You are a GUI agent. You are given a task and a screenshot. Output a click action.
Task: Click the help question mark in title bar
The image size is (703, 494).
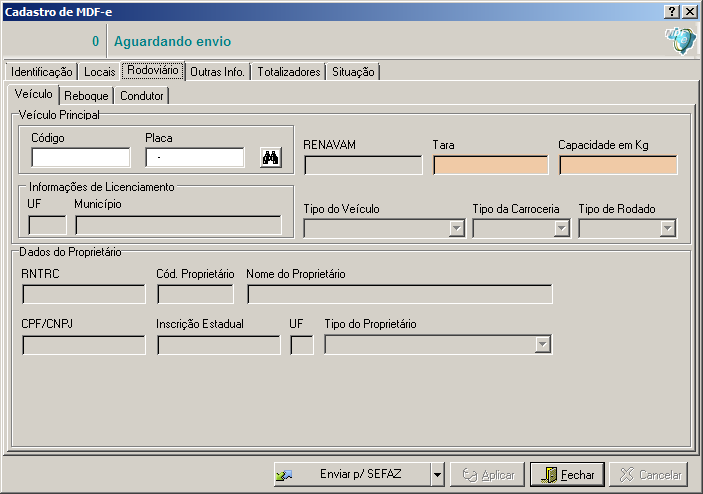click(x=671, y=11)
